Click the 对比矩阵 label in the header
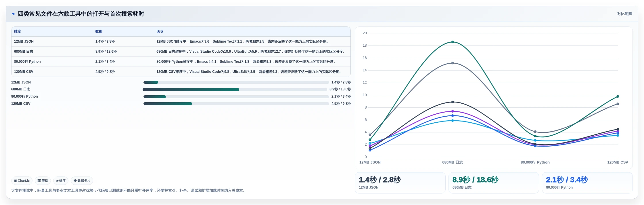This screenshot has width=644, height=205. (x=624, y=14)
